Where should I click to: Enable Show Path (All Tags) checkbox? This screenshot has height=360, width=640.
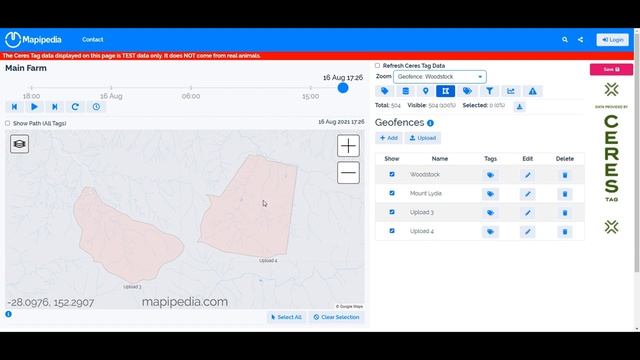coord(7,123)
